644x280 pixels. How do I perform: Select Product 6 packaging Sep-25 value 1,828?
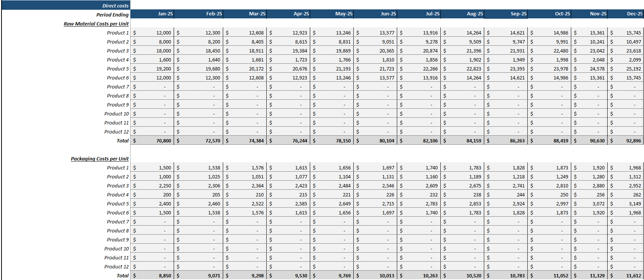point(506,213)
